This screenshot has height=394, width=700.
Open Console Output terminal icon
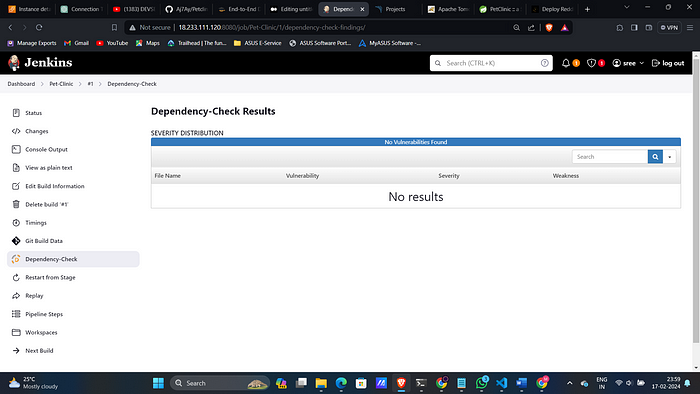[x=16, y=149]
